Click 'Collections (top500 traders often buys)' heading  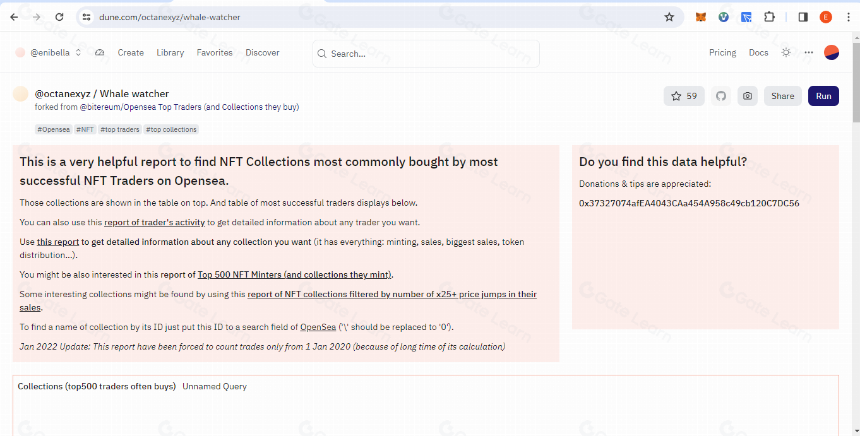[x=97, y=387]
